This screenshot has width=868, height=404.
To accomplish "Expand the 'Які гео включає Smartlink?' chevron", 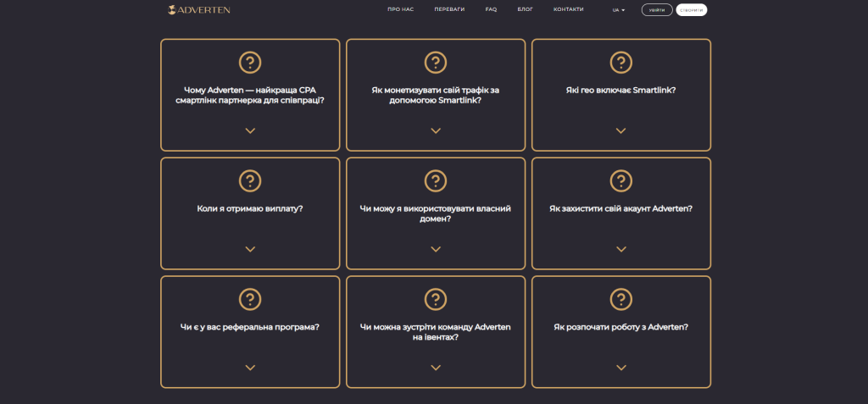I will pos(620,130).
